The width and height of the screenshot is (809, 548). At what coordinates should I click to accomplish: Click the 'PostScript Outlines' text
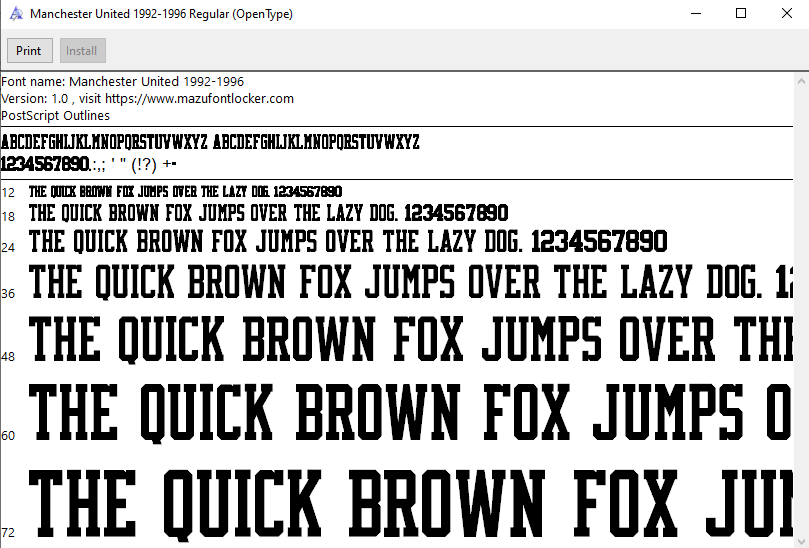point(56,115)
